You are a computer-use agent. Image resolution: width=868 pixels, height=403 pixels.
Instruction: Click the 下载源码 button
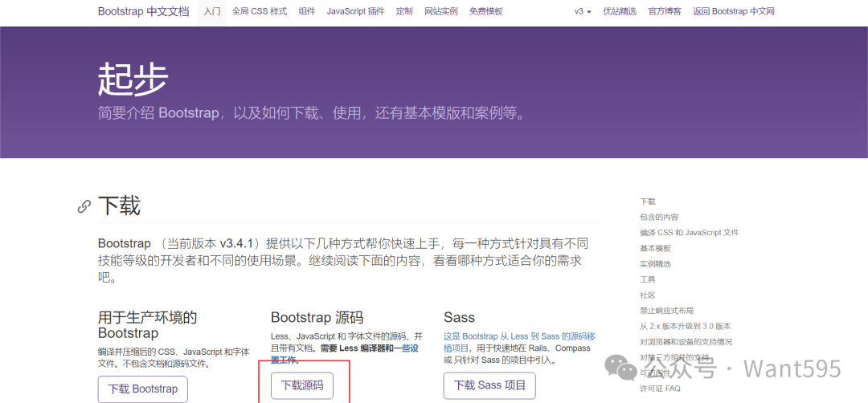tap(301, 385)
